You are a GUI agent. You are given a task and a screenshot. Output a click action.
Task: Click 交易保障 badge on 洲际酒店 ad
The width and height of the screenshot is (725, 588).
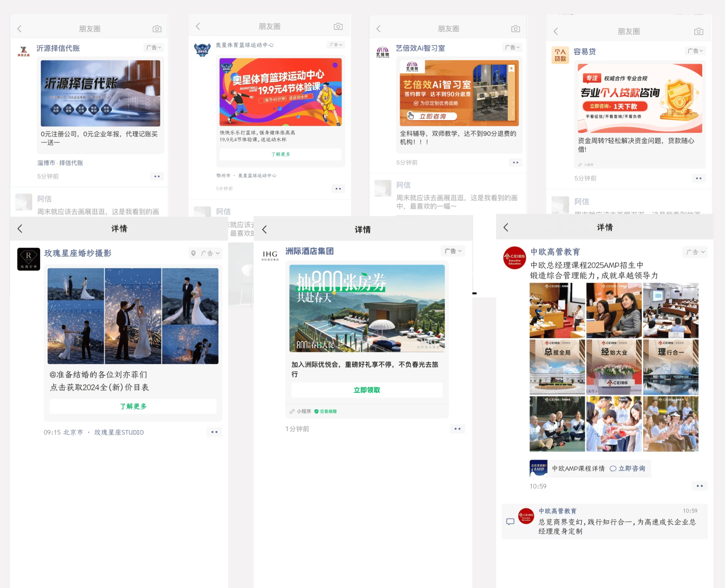pos(325,411)
